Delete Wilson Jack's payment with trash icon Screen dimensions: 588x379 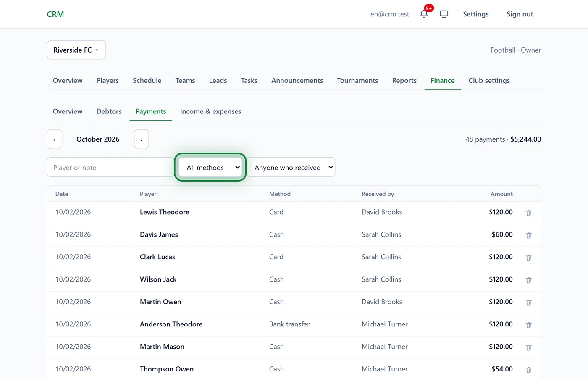(529, 280)
